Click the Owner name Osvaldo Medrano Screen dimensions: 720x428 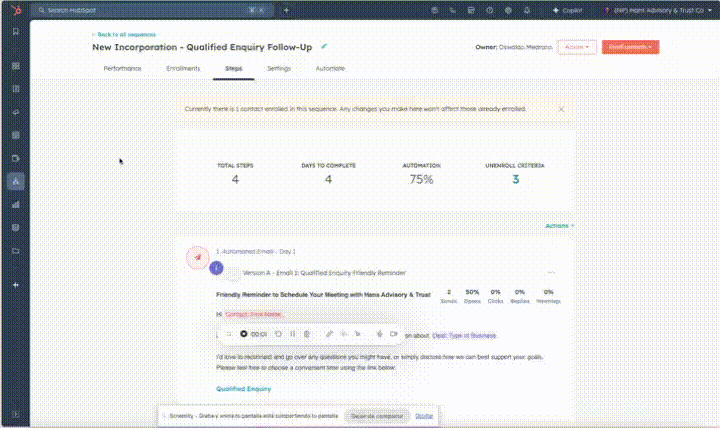click(x=526, y=47)
